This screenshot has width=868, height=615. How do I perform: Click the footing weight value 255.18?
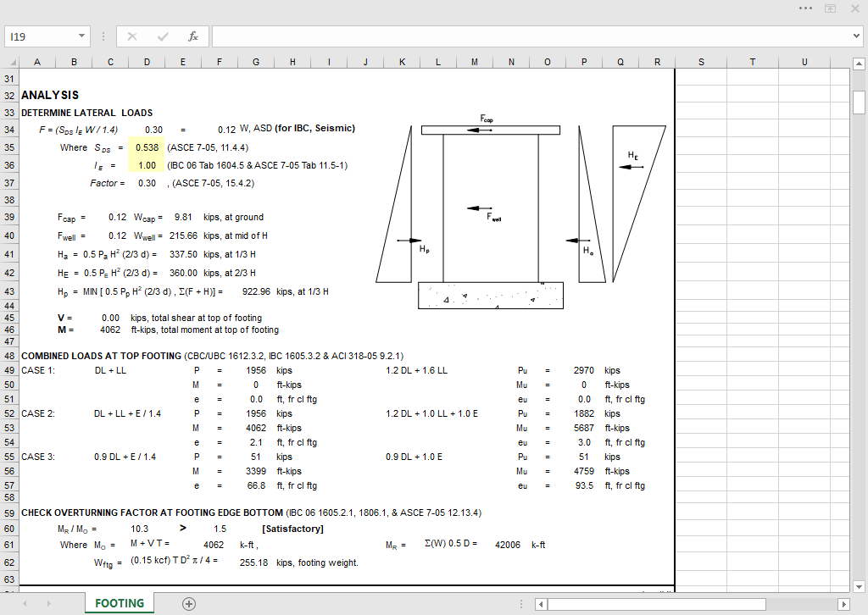[253, 562]
